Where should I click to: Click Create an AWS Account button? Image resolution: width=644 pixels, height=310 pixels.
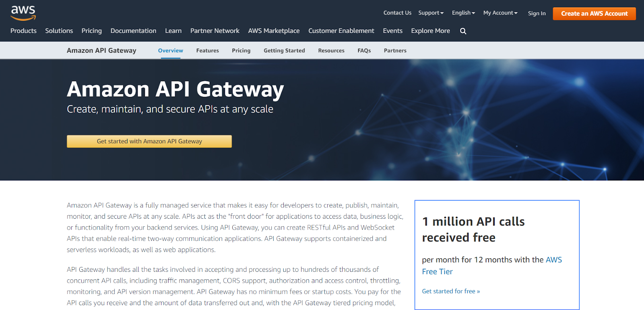click(x=594, y=14)
